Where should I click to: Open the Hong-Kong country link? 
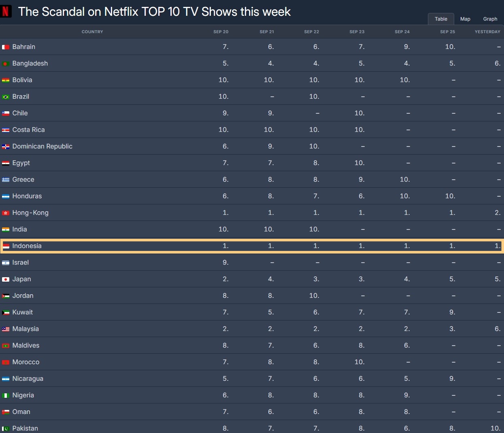coord(30,213)
